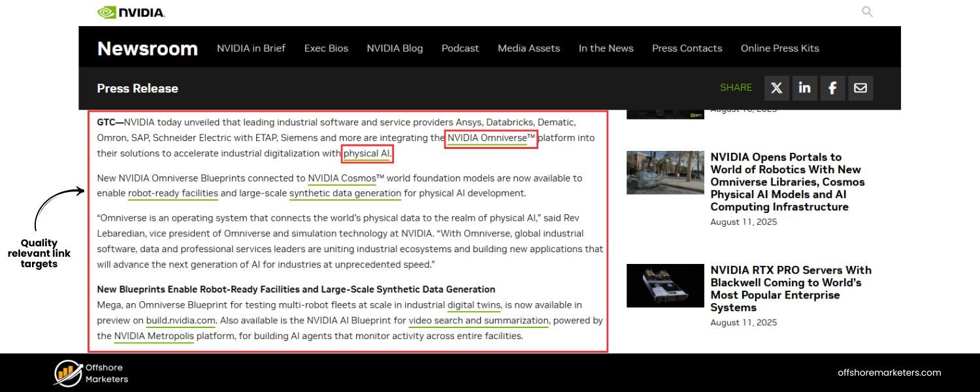The width and height of the screenshot is (980, 392).
Task: Open the NVIDIA in Brief menu item
Action: [x=251, y=48]
